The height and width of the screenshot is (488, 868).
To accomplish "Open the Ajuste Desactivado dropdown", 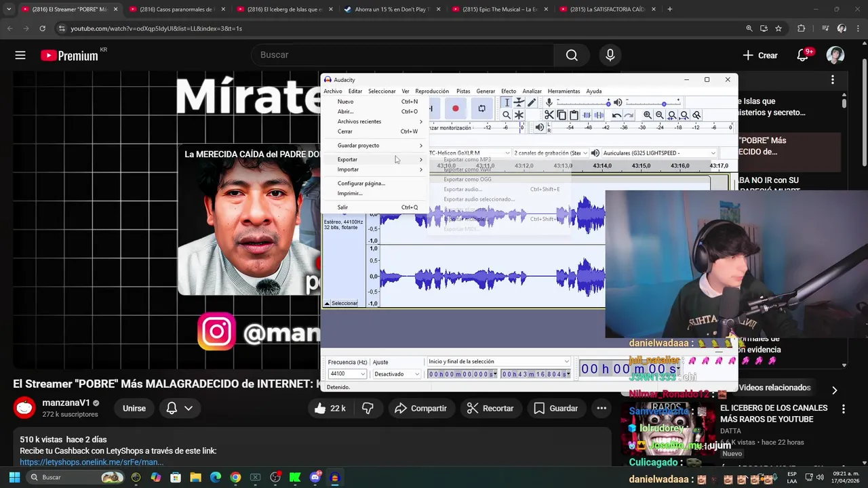I will tap(397, 374).
